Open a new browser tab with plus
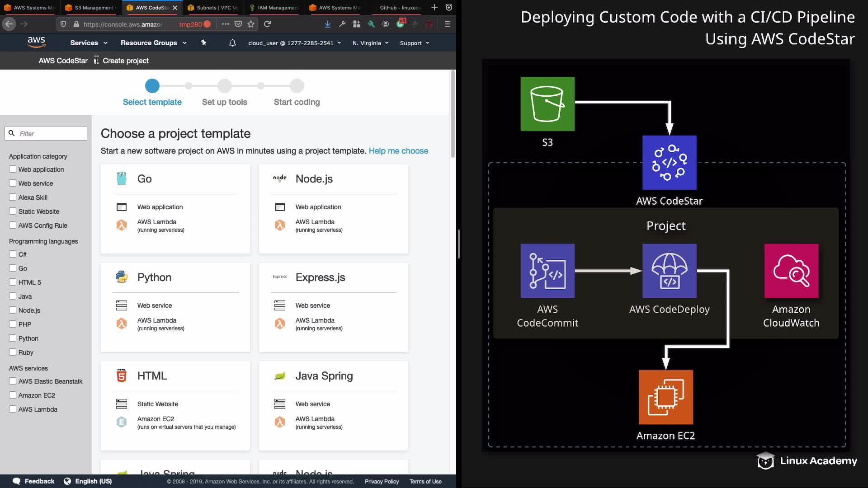The height and width of the screenshot is (488, 868). click(434, 7)
